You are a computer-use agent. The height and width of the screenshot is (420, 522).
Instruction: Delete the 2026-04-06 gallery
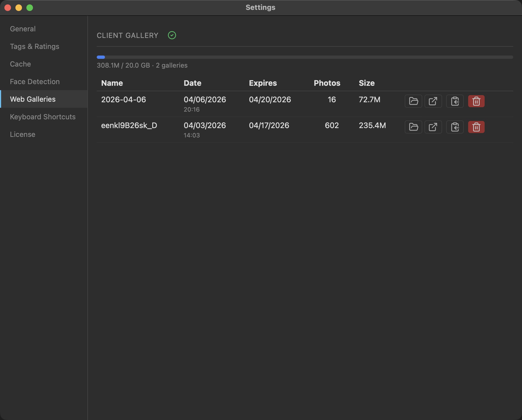click(476, 101)
